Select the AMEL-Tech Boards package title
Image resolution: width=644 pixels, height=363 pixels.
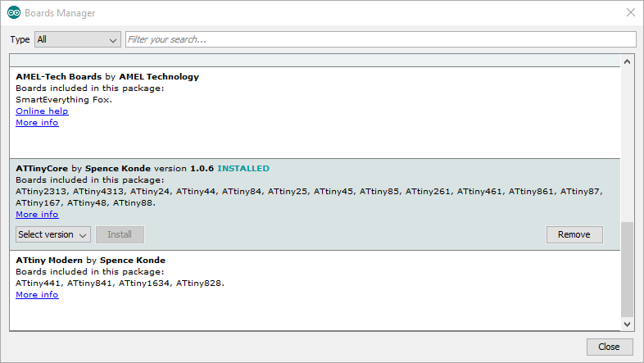coord(59,77)
